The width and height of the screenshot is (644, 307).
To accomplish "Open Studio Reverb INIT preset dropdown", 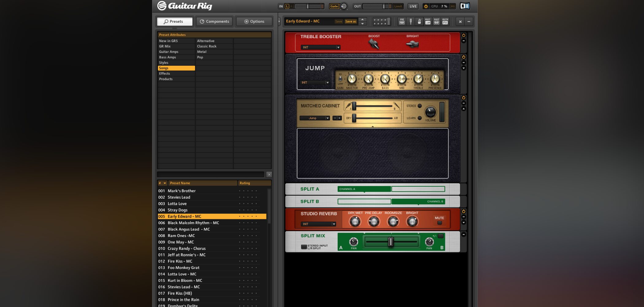I will point(318,224).
